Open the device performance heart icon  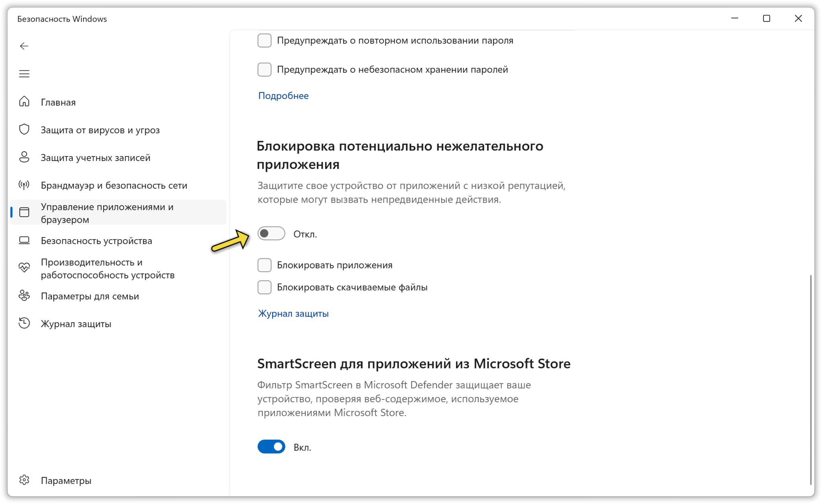click(x=24, y=268)
